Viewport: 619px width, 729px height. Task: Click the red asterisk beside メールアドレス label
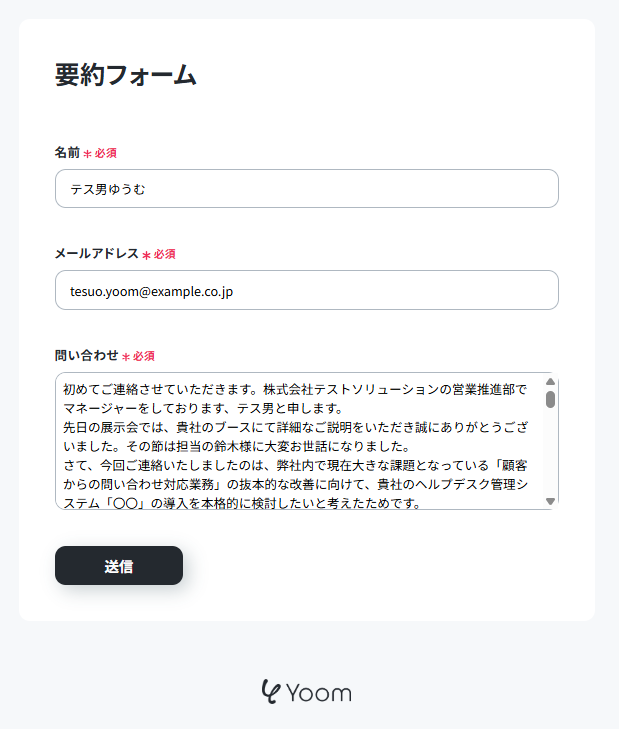click(x=146, y=255)
